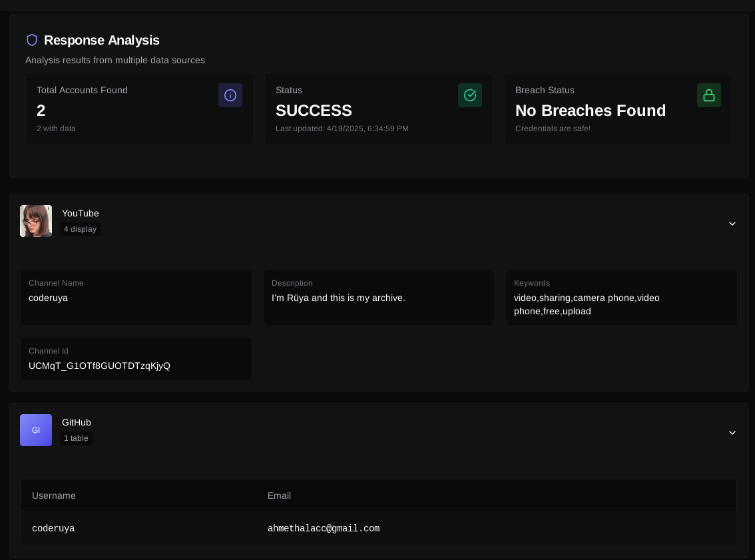755x560 pixels.
Task: Click the GitHub GI avatar tile
Action: (36, 430)
